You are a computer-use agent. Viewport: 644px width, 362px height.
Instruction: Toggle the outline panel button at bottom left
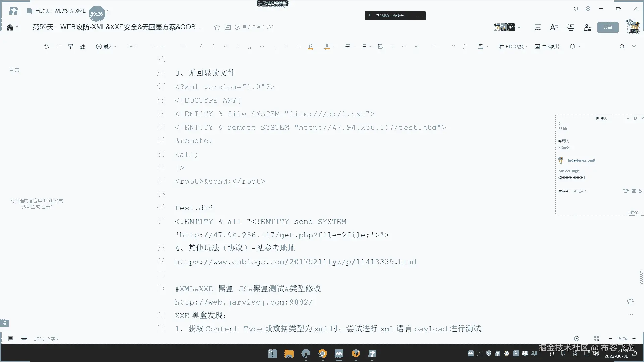[x=5, y=323]
